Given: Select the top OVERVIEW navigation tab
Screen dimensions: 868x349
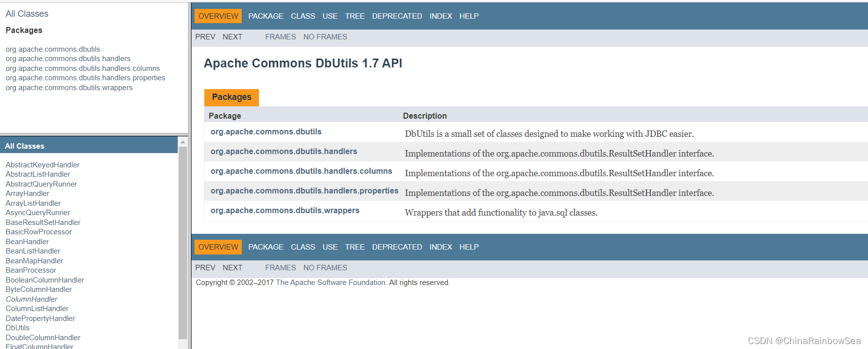Looking at the screenshot, I should tap(218, 16).
